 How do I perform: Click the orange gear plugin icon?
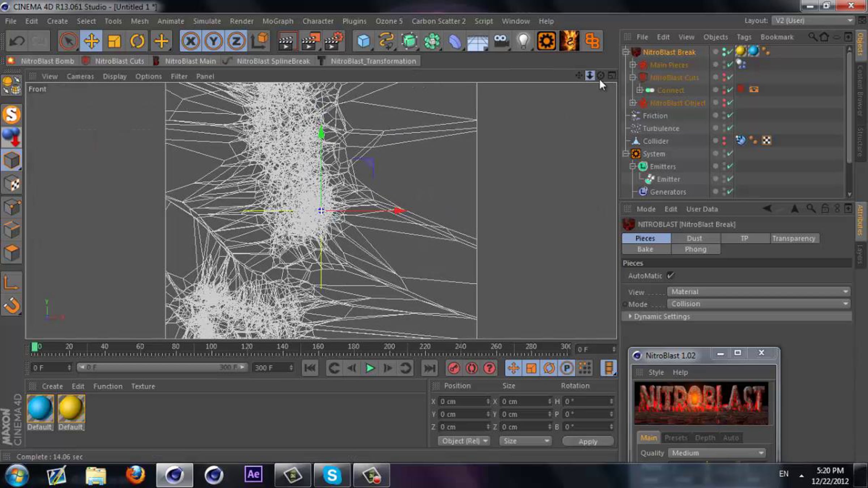(x=546, y=41)
